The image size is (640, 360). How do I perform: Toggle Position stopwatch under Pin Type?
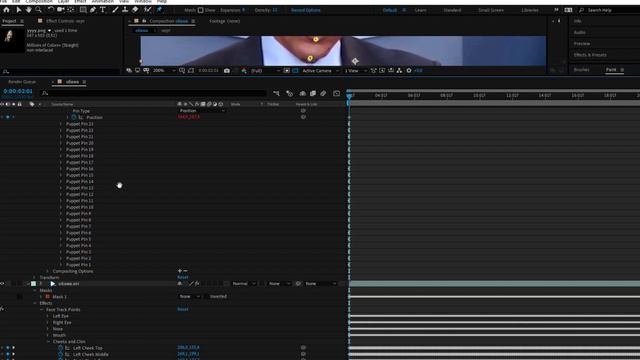click(x=74, y=117)
